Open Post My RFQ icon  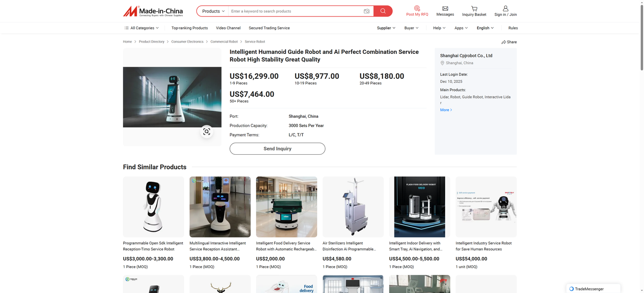pos(417,8)
